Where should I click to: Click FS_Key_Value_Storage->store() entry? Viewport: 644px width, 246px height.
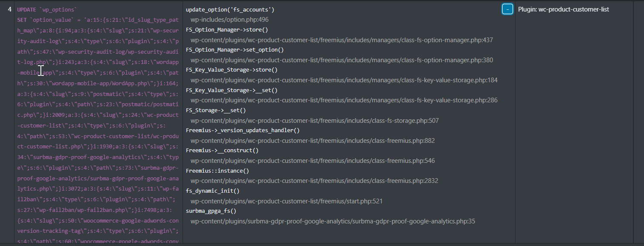click(232, 69)
